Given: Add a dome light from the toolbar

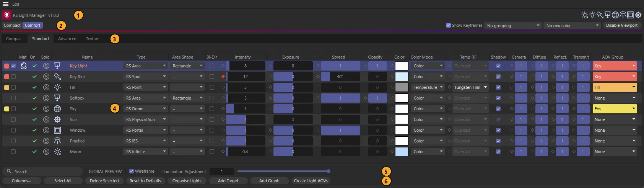Looking at the screenshot, I should click(615, 15).
